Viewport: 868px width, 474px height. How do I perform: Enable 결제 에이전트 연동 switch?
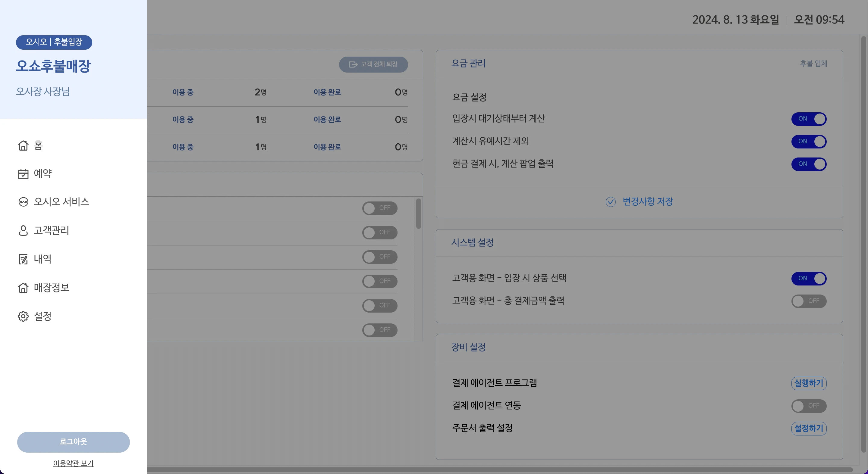pos(809,406)
